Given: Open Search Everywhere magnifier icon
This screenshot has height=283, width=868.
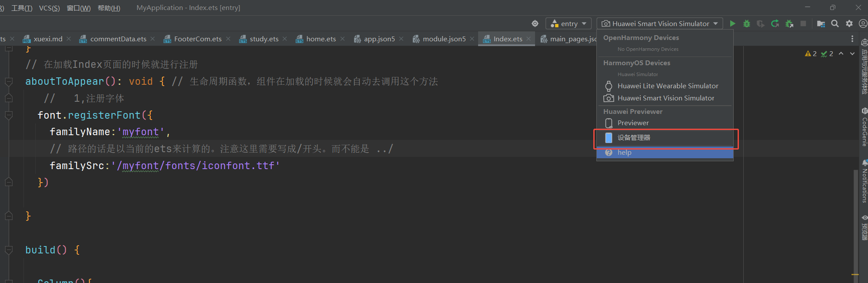Looking at the screenshot, I should 835,23.
